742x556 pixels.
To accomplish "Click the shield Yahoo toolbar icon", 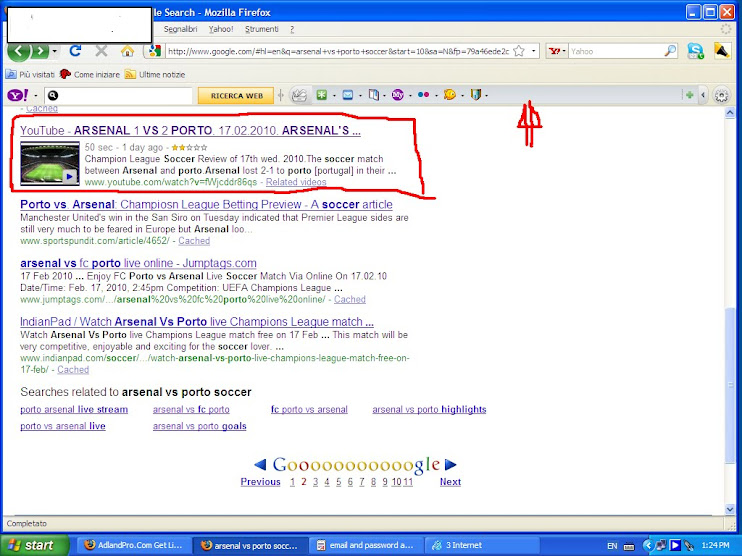I will click(476, 95).
